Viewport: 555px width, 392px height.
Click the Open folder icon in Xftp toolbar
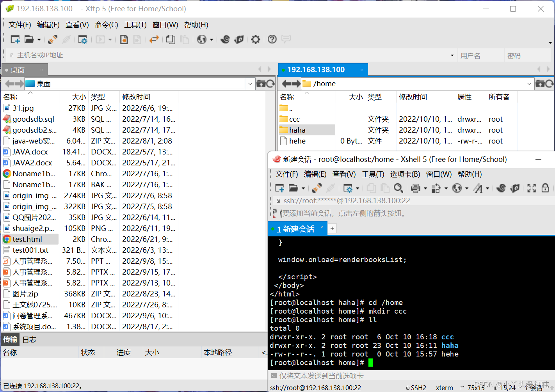click(29, 39)
